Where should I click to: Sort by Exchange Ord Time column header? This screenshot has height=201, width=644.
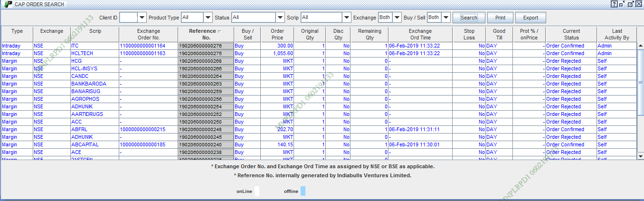pos(420,34)
